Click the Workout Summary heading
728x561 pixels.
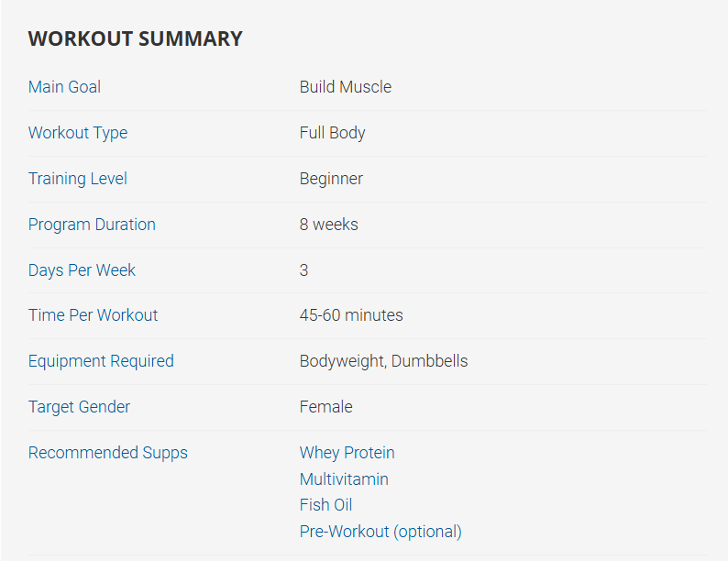(135, 38)
